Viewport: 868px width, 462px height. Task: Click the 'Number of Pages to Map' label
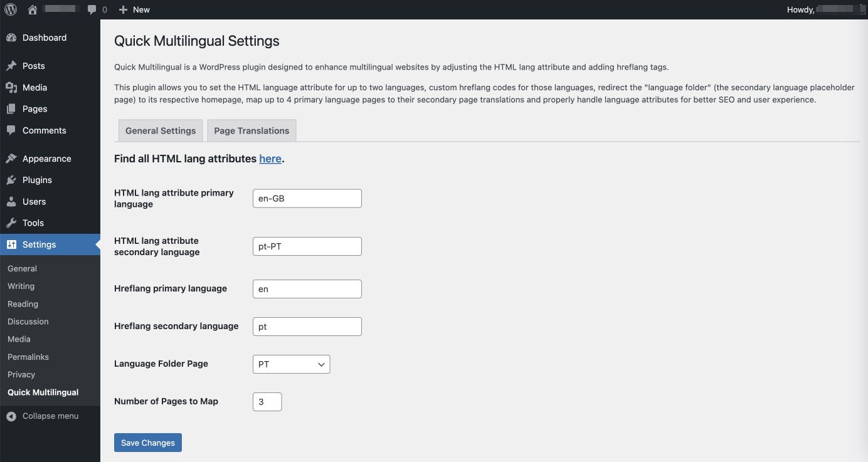(166, 401)
